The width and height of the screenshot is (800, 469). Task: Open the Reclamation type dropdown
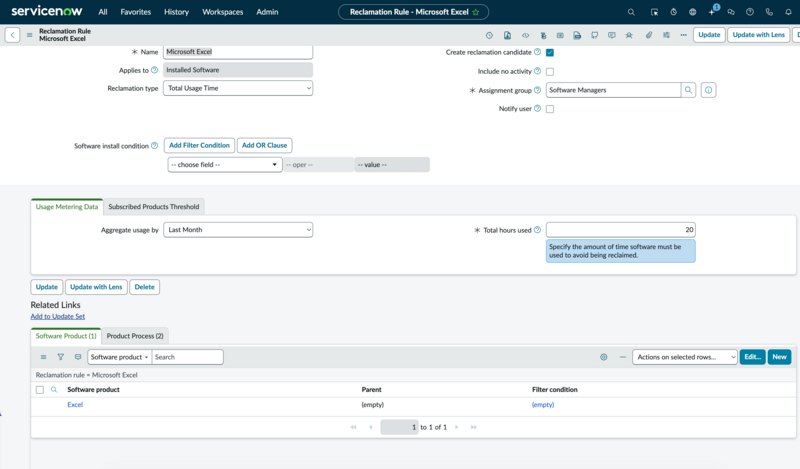tap(238, 88)
